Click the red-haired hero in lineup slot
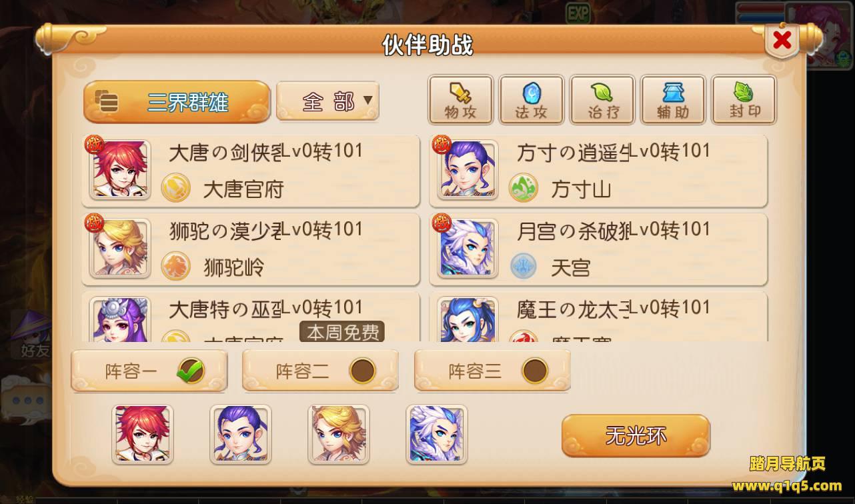 tap(143, 434)
